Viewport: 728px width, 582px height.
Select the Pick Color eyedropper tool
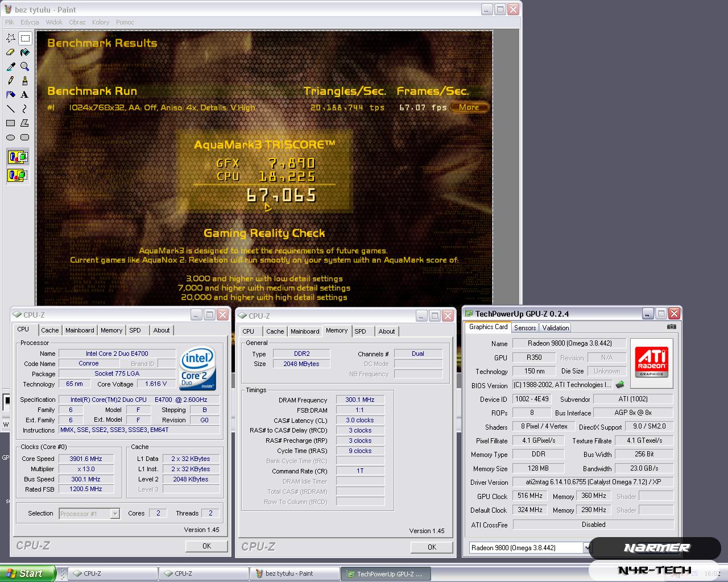[11, 66]
